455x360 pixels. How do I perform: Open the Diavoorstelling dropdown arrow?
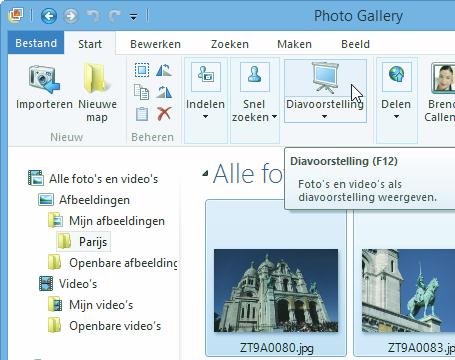point(324,117)
